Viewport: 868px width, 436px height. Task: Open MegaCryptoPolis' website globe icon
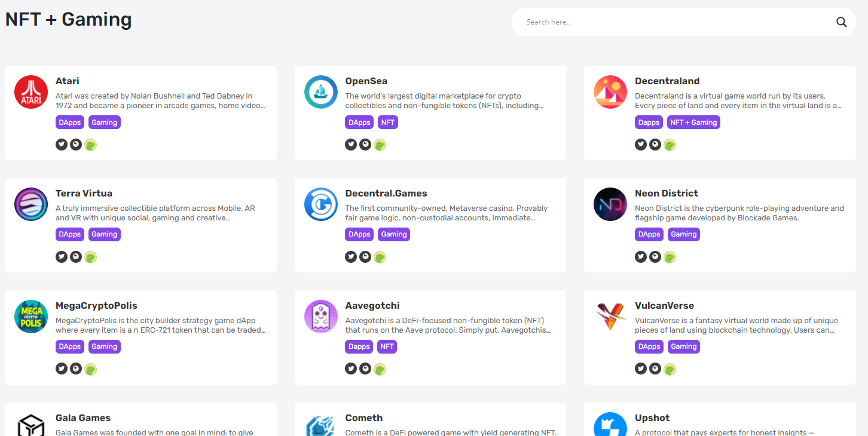pos(76,369)
